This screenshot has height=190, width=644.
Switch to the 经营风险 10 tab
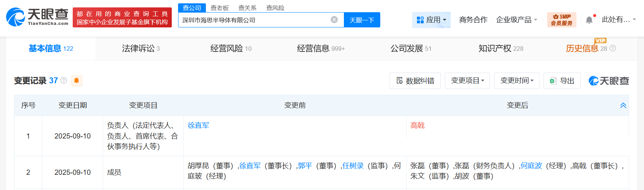[x=231, y=49]
